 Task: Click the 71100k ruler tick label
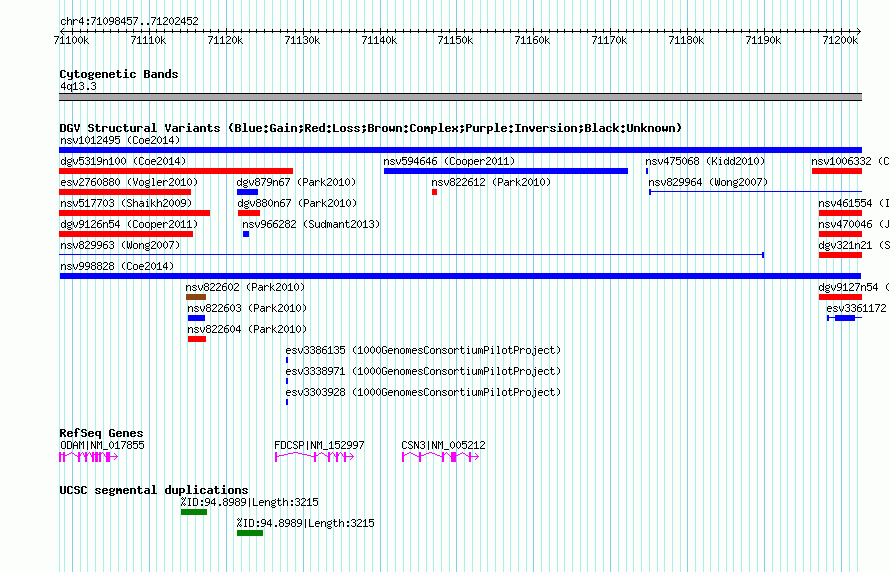[x=71, y=40]
